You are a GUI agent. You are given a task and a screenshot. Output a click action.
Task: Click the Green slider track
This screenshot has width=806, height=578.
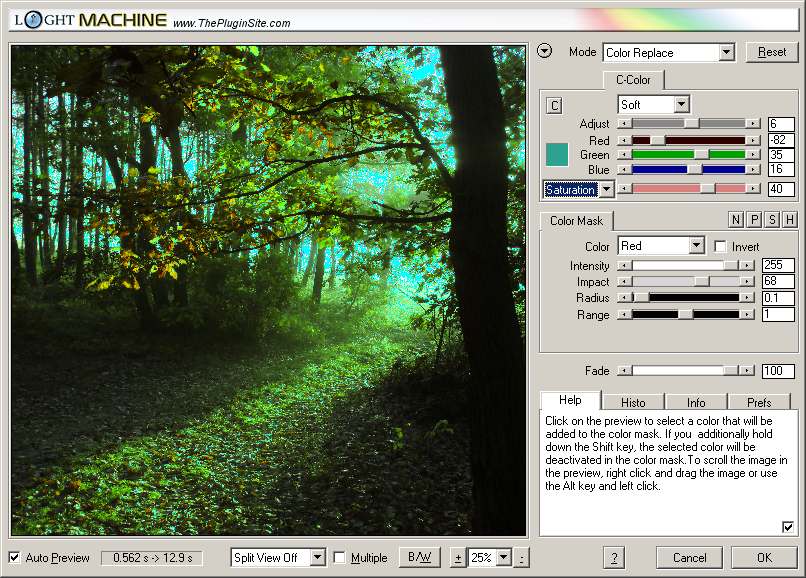(688, 154)
